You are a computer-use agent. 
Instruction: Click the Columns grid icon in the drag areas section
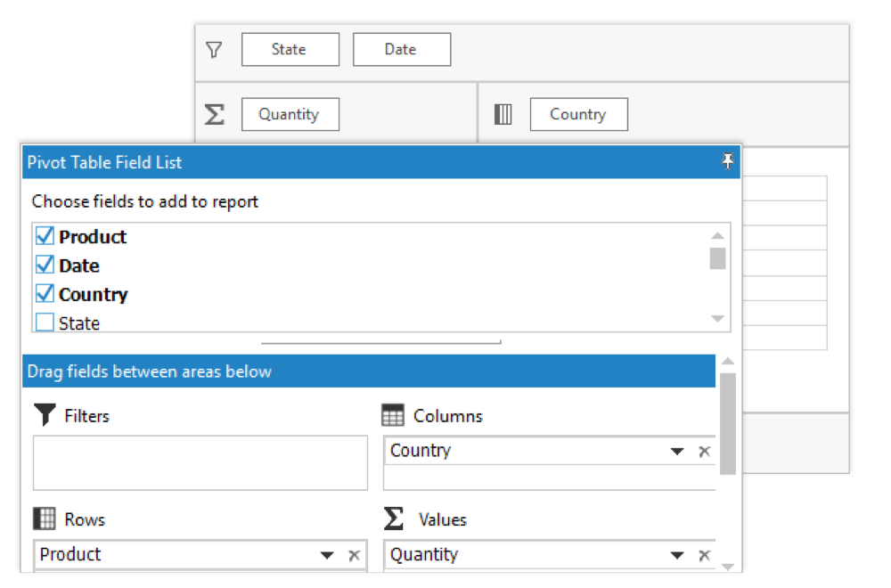(393, 415)
